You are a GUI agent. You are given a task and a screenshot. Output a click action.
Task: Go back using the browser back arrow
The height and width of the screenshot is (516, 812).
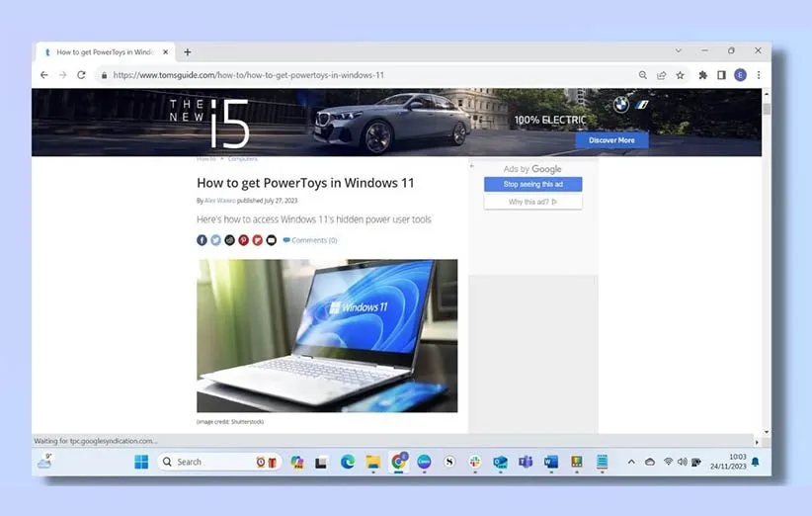44,75
